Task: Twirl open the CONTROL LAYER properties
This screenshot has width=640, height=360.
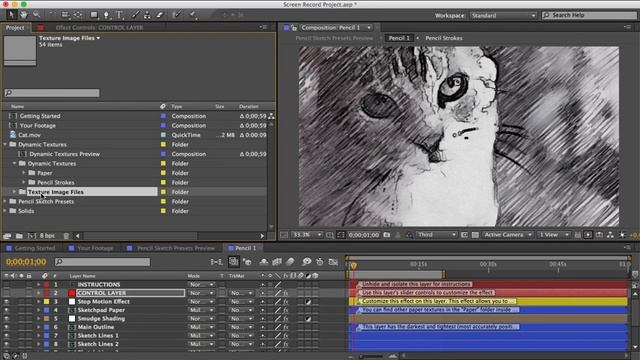Action: pos(38,293)
